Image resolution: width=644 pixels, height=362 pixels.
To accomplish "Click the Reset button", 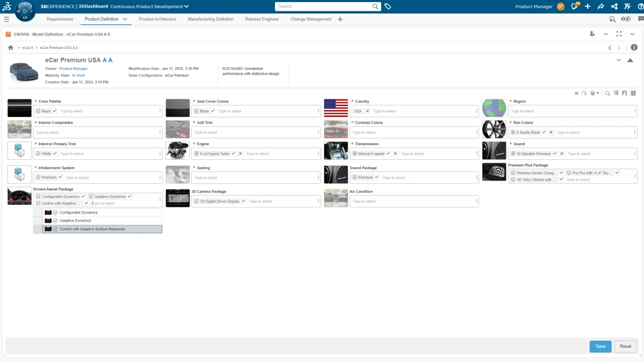I will (625, 347).
